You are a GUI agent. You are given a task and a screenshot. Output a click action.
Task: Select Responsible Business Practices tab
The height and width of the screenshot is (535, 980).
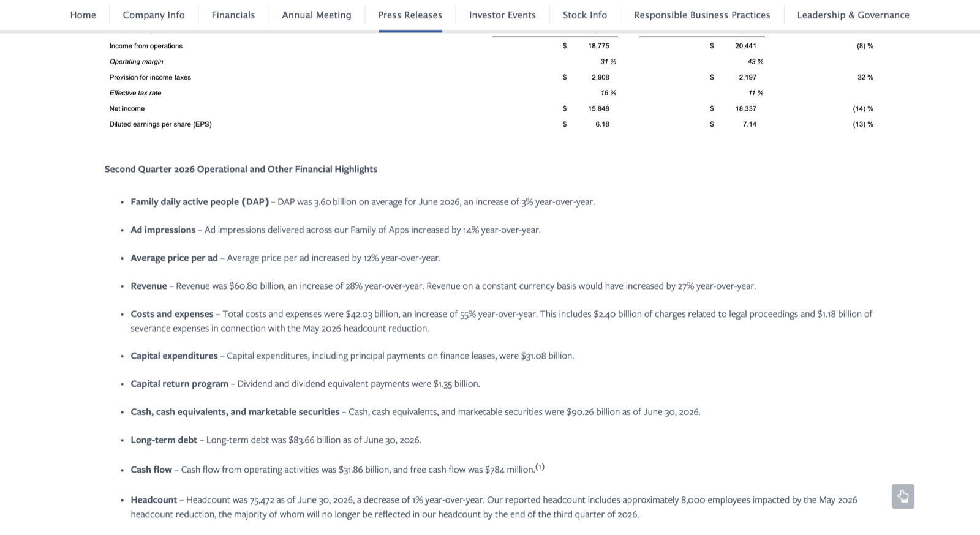click(x=702, y=15)
